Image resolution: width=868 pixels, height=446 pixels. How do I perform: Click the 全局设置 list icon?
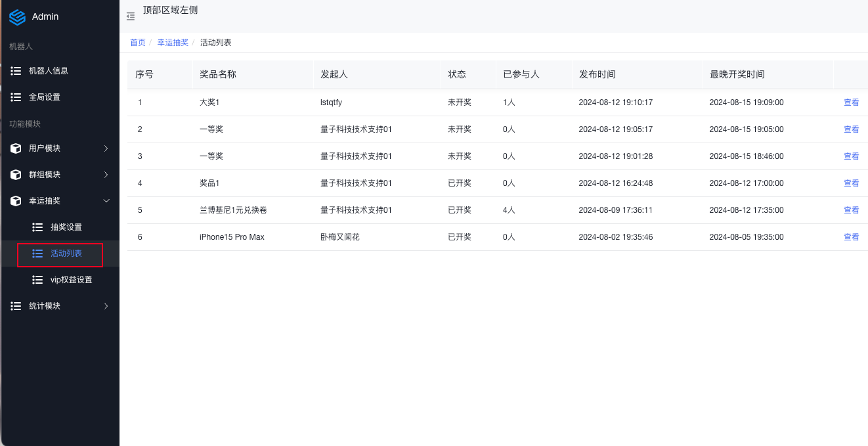16,97
